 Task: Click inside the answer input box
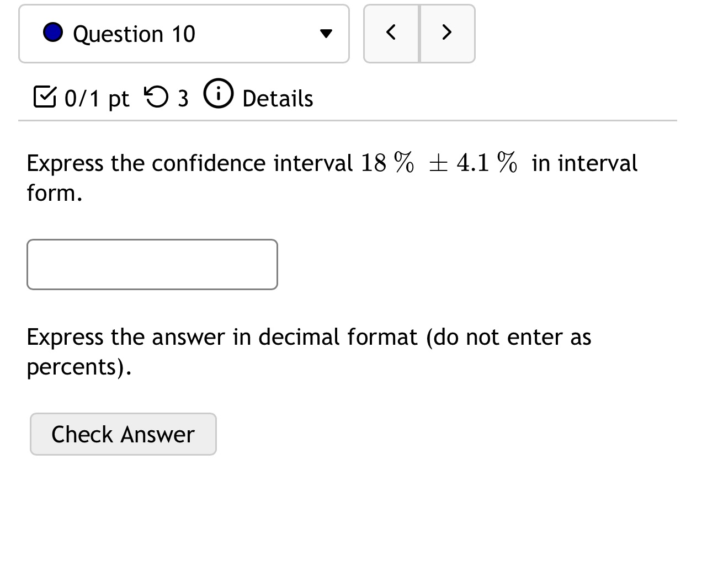(152, 264)
